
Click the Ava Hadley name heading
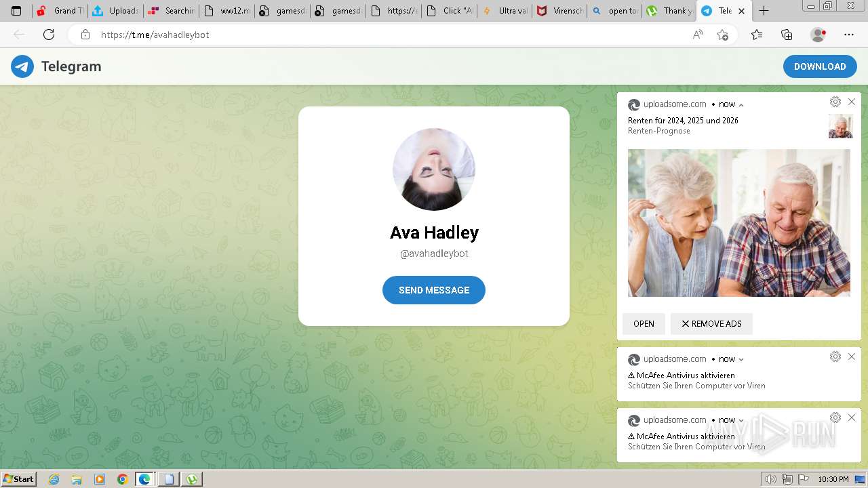pos(434,232)
